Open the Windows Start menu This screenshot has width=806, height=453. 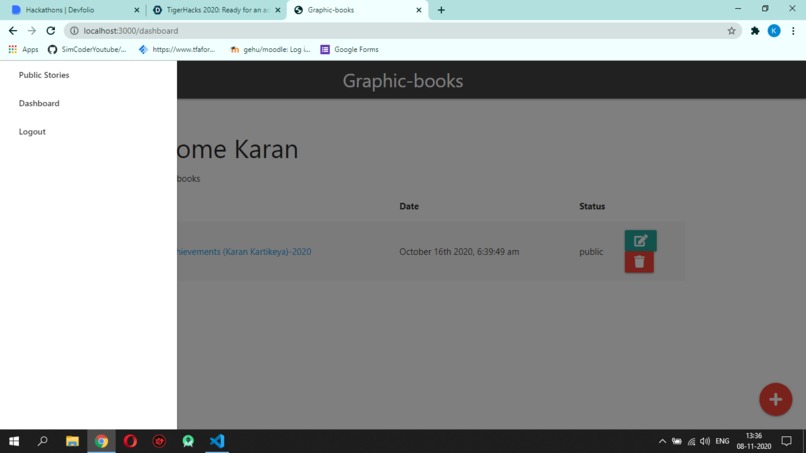(14, 441)
